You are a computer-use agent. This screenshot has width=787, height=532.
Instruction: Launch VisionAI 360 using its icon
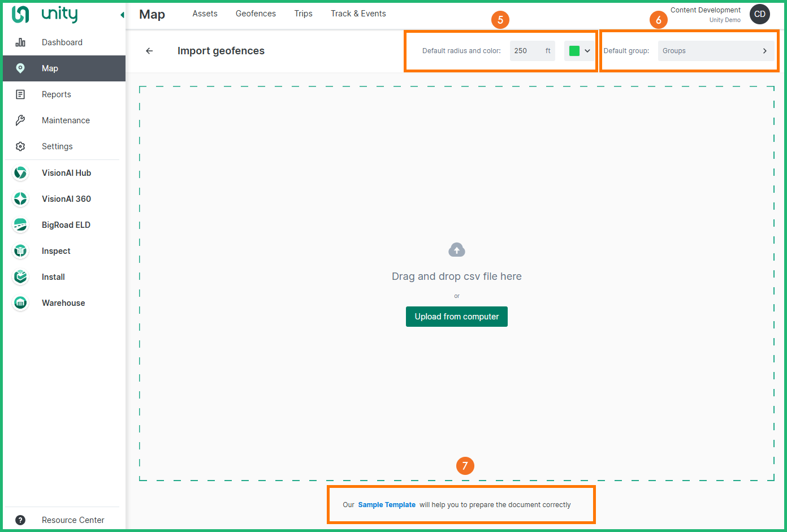click(20, 199)
